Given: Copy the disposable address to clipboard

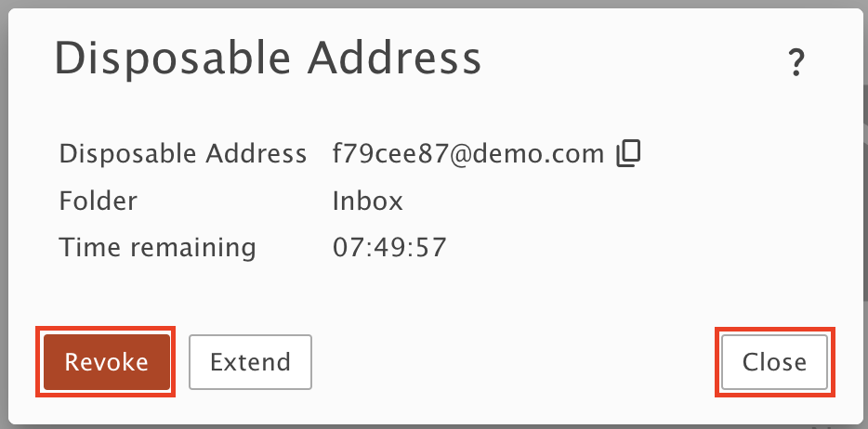Looking at the screenshot, I should click(x=628, y=154).
